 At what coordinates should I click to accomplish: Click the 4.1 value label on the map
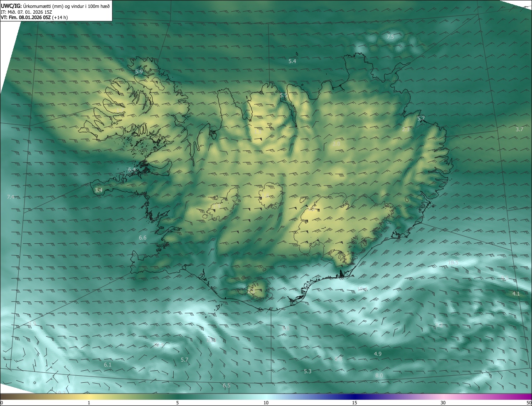click(516, 293)
